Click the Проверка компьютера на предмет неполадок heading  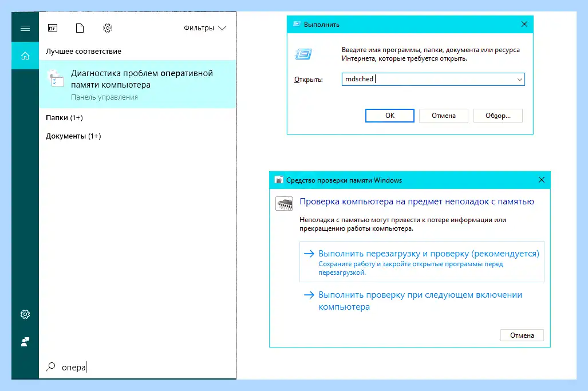click(x=417, y=202)
